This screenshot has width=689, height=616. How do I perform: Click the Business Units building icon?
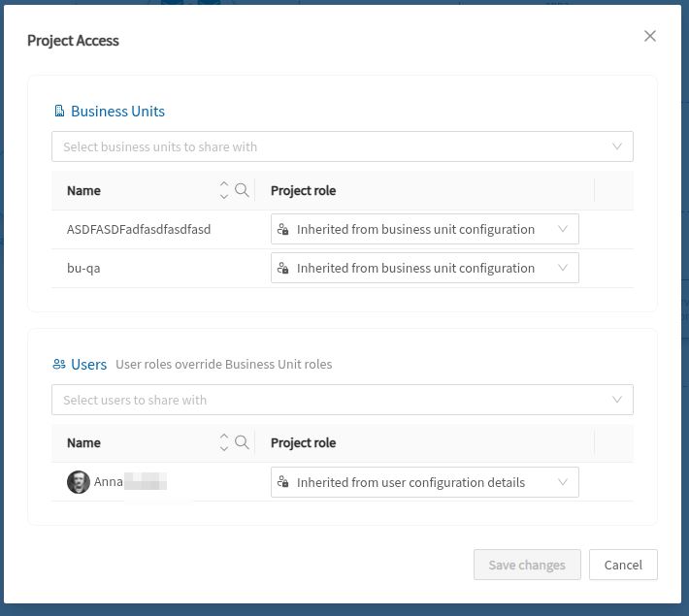[59, 112]
